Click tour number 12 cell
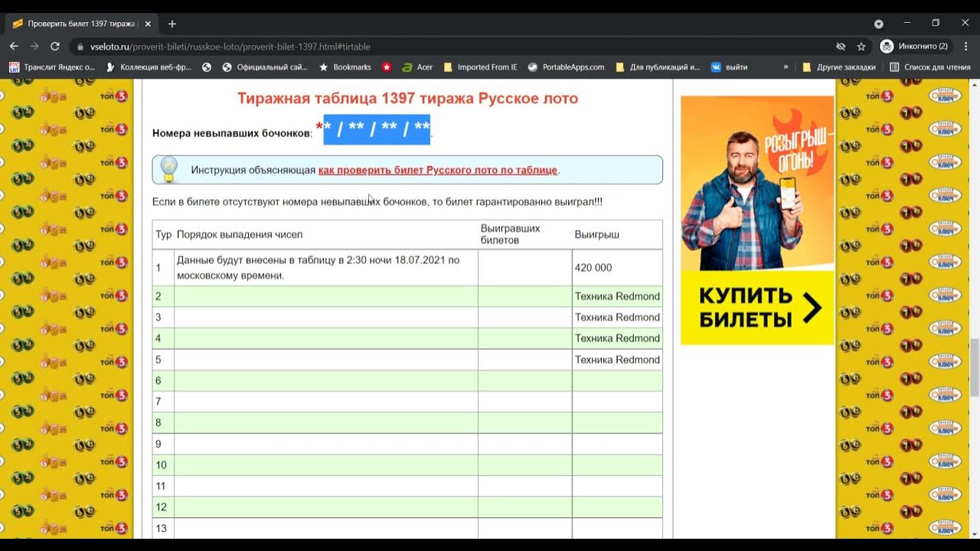 click(163, 507)
